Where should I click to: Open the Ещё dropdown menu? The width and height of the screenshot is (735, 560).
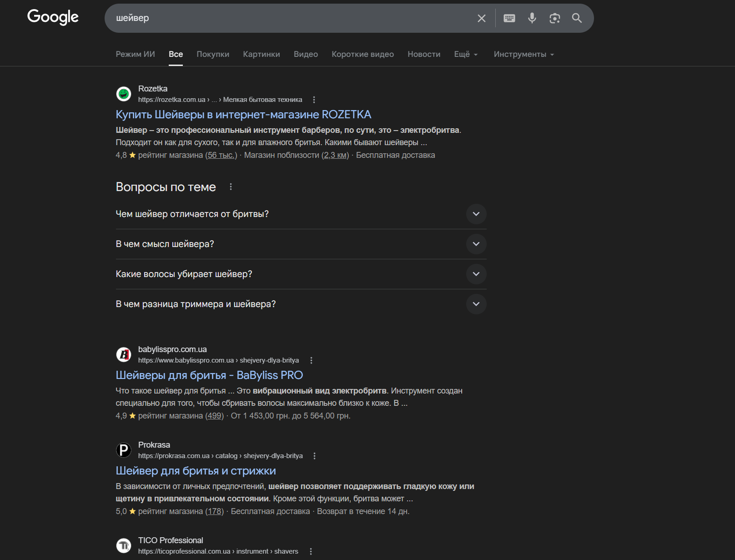(466, 55)
